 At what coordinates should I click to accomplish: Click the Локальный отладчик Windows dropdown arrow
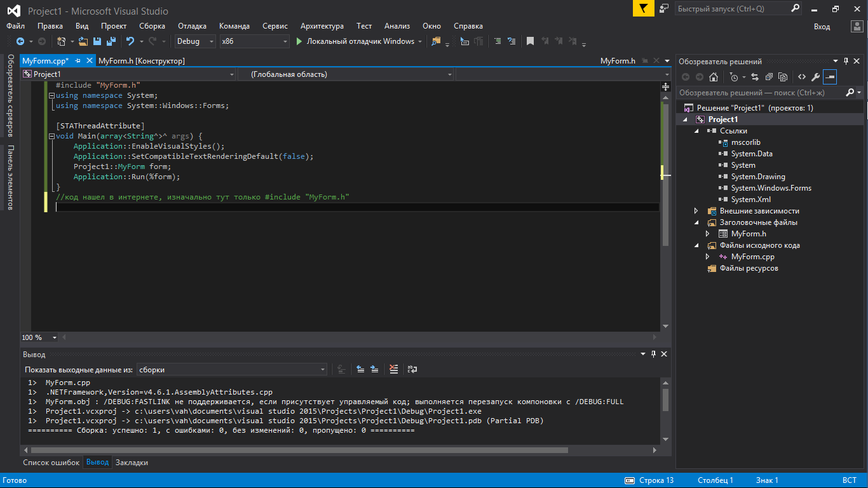coord(420,41)
